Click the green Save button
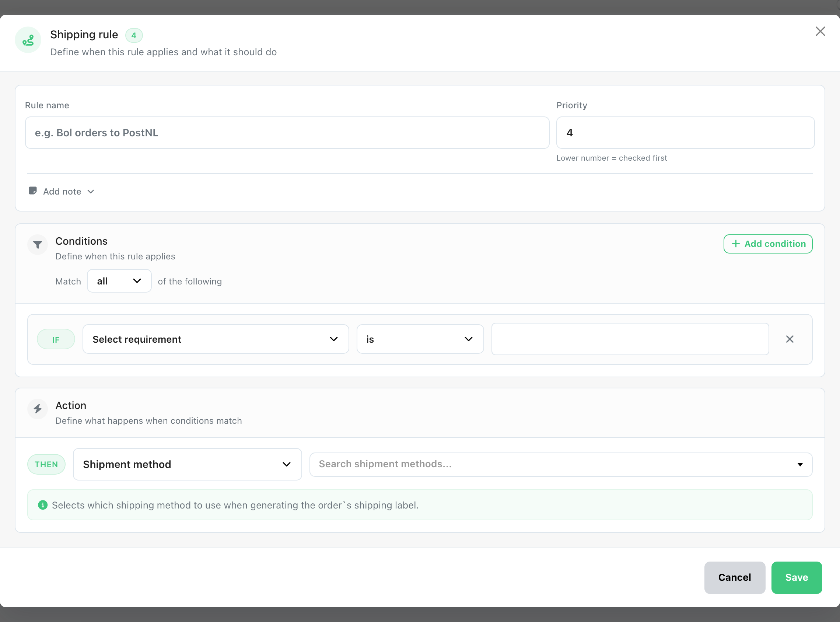The height and width of the screenshot is (622, 840). 797,577
